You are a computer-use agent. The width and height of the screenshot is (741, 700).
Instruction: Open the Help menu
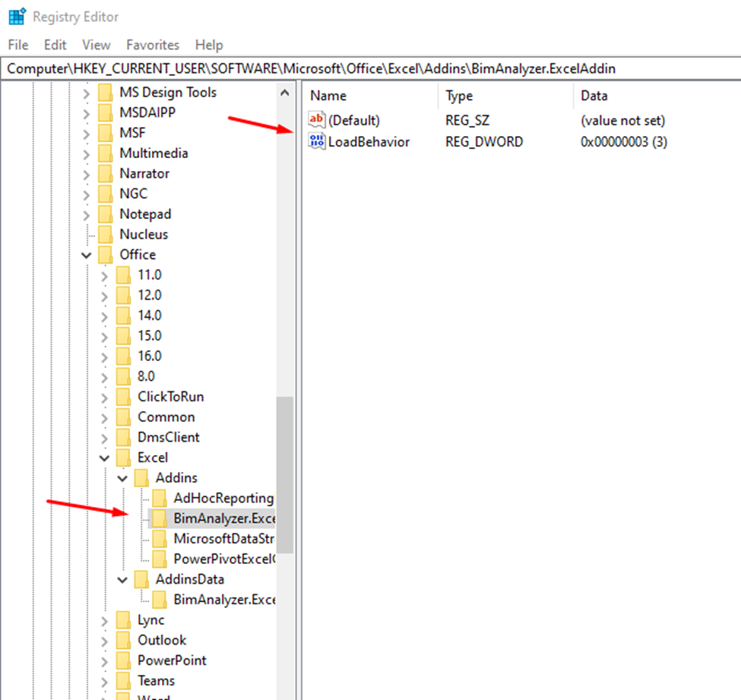click(209, 45)
